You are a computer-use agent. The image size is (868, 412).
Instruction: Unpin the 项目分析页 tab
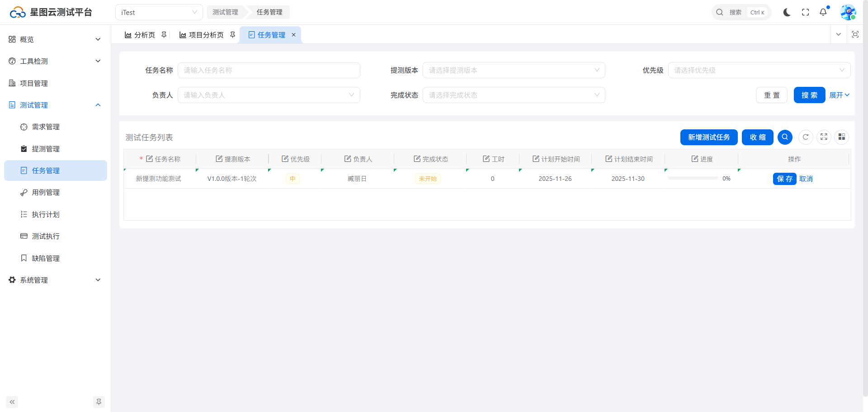coord(232,35)
